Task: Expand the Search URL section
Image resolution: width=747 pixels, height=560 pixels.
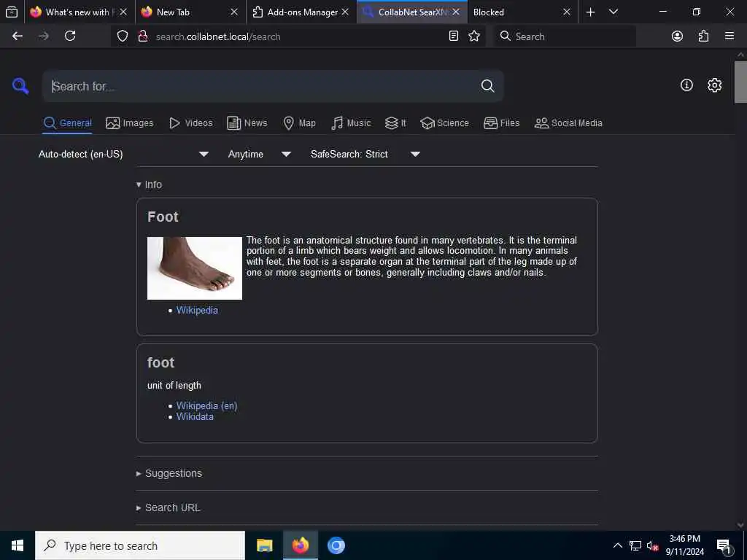Action: point(169,507)
